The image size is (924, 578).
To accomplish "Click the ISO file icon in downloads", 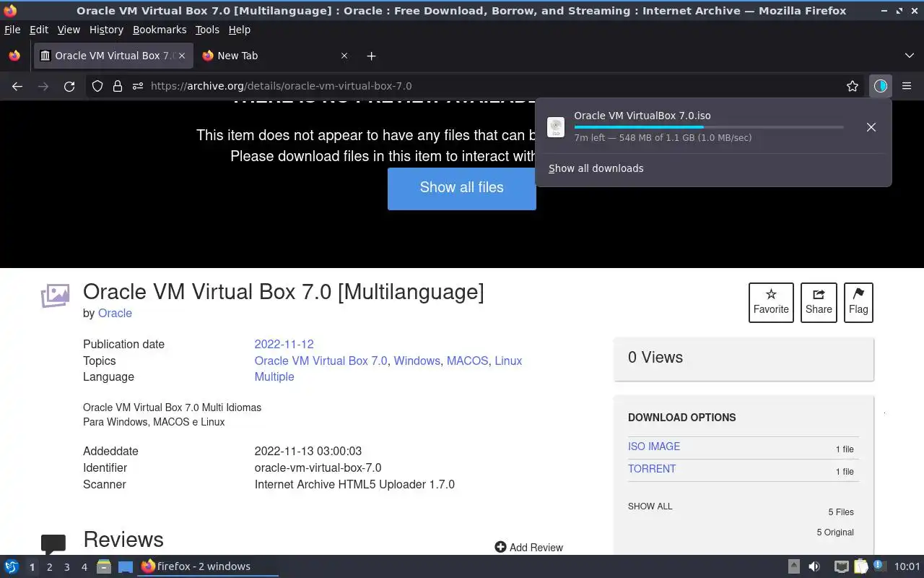I will tap(556, 127).
